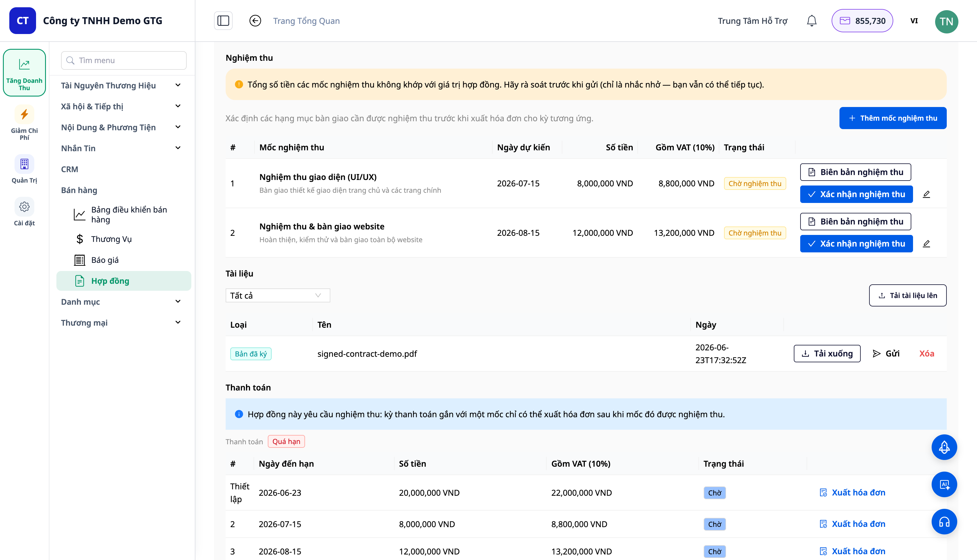Click Nghiệm thu giao diện (UI/UX) title
Viewport: 977px width, 560px height.
pos(318,177)
